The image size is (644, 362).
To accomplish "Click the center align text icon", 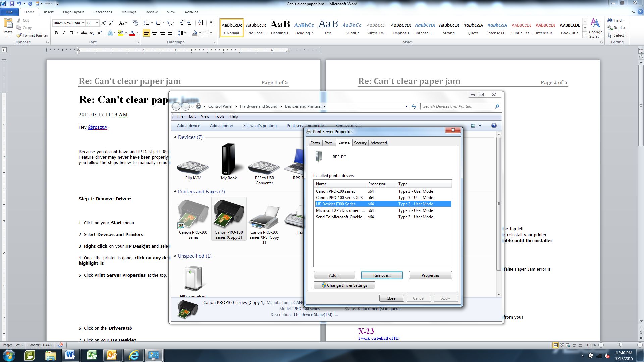I will point(154,33).
